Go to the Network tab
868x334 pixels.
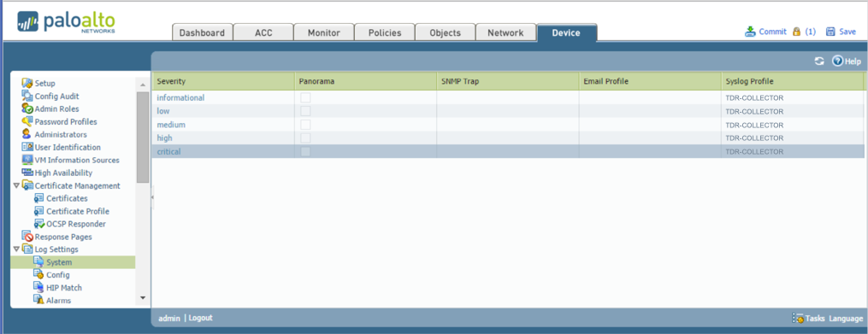tap(505, 32)
